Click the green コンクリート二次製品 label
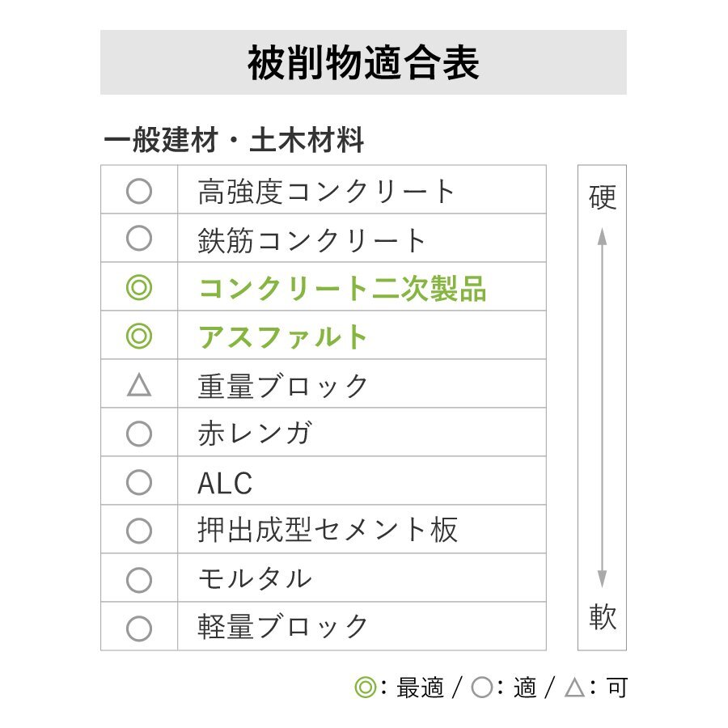The width and height of the screenshot is (728, 728). [341, 288]
